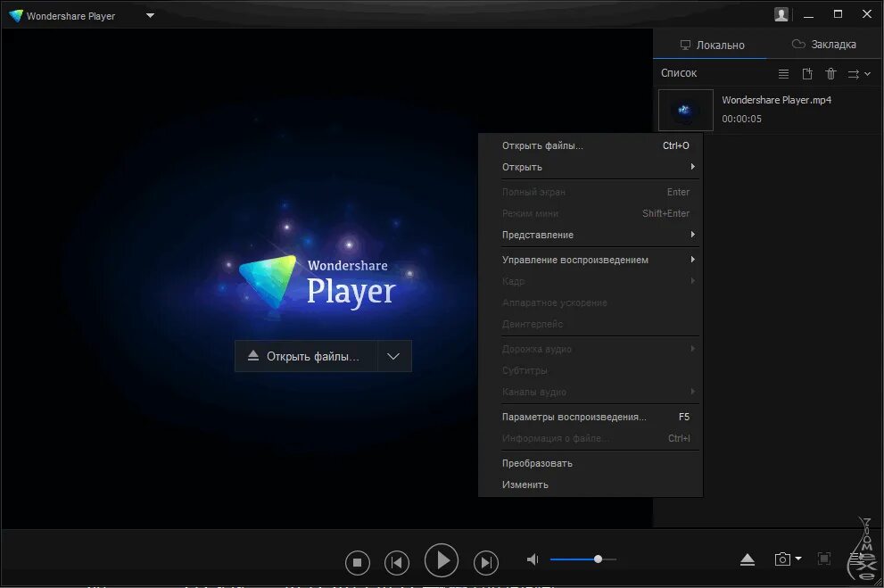Click the Wondershare Player logo icon
884x588 pixels.
click(16, 16)
